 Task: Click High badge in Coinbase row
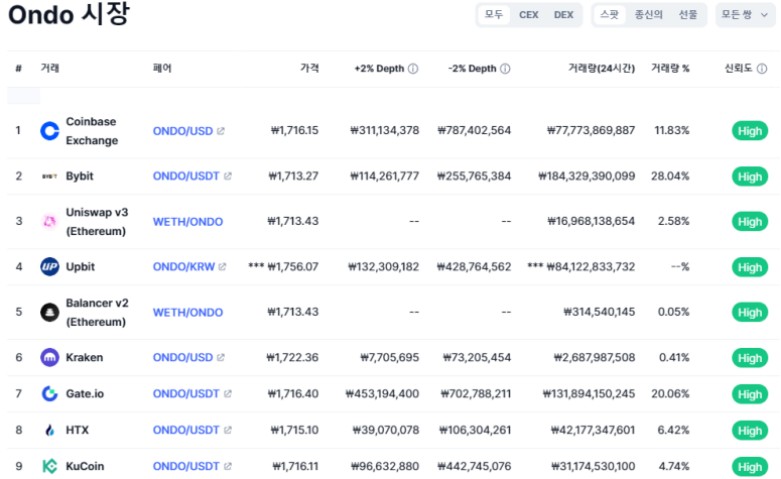point(750,131)
